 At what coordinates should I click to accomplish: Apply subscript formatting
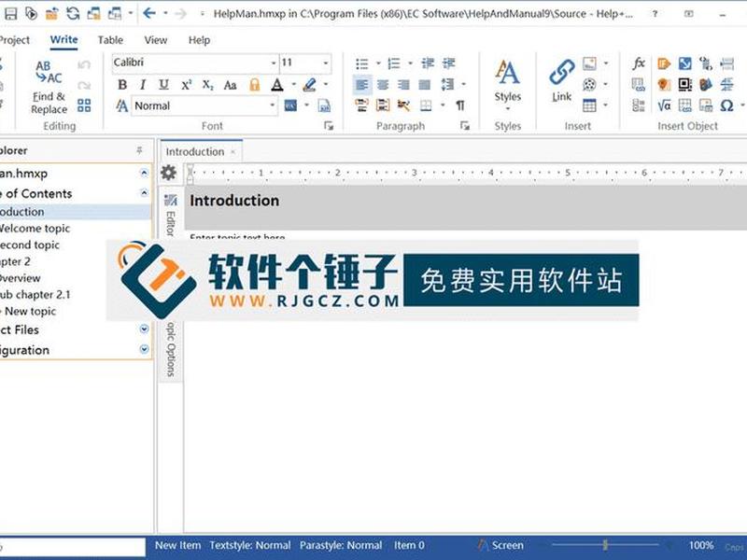click(207, 85)
